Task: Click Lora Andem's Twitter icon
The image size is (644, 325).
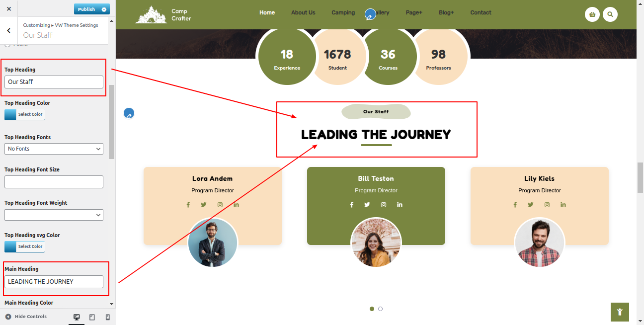Action: pyautogui.click(x=204, y=205)
